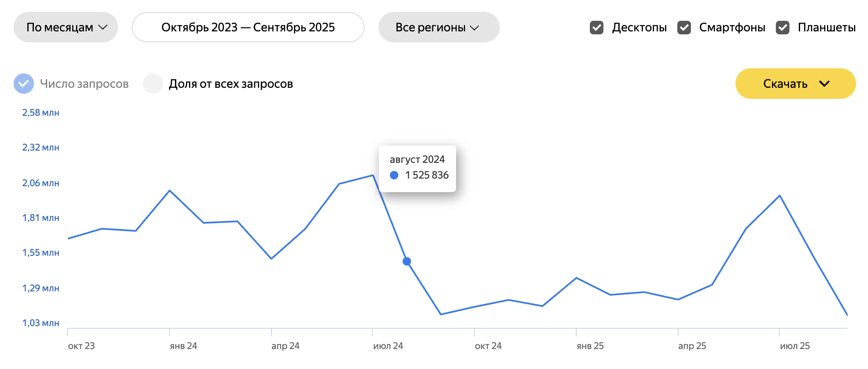Open the Скачать download menu
Viewport: 868px width, 369px height.
(x=795, y=84)
